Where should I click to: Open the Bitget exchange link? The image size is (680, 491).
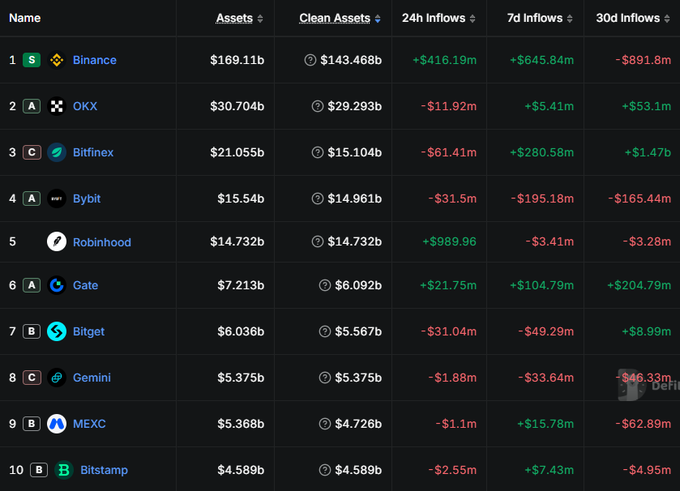(89, 331)
